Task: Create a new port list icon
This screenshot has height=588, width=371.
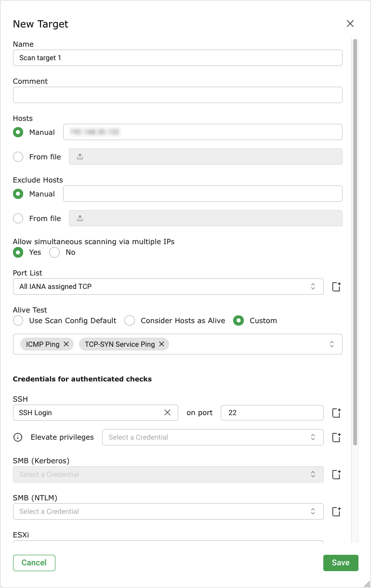Action: coord(336,287)
